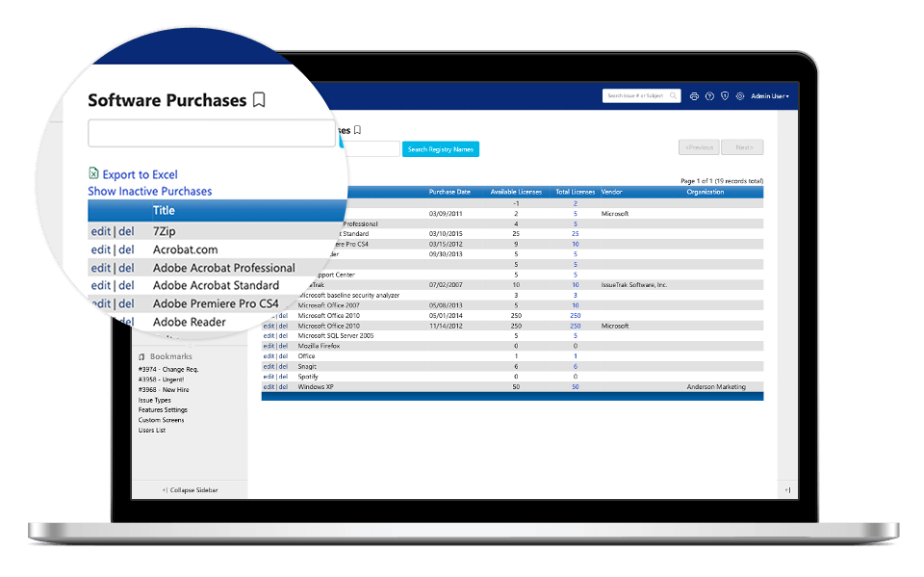The height and width of the screenshot is (577, 924).
Task: Click del for the Snagit row
Action: click(x=283, y=366)
